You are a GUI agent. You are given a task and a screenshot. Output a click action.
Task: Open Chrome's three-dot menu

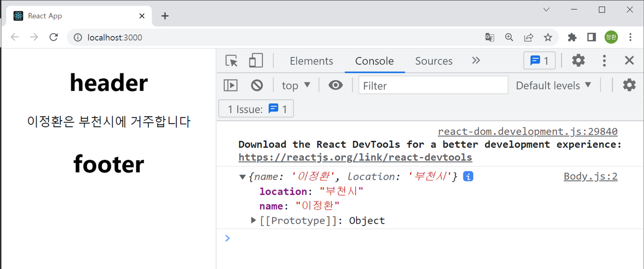(x=630, y=37)
